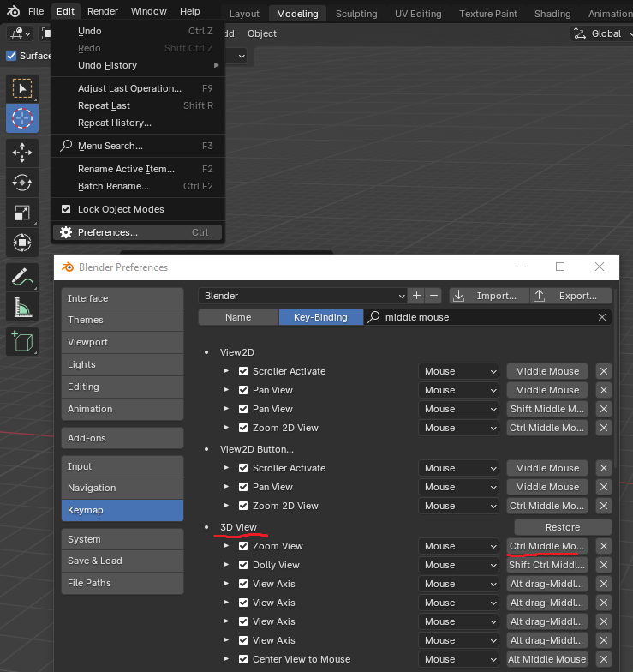Disable the Dolly View keymap checkbox
The image size is (633, 672).
243,565
